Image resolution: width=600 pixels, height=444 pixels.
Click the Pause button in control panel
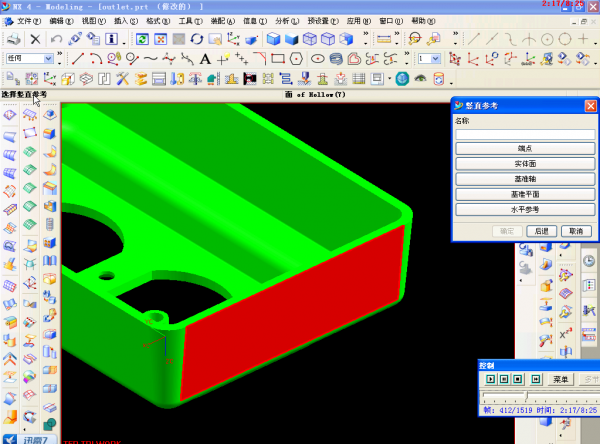point(504,379)
